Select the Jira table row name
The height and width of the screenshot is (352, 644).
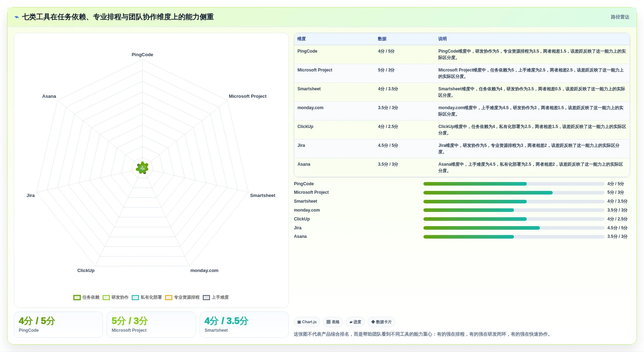[x=301, y=145]
